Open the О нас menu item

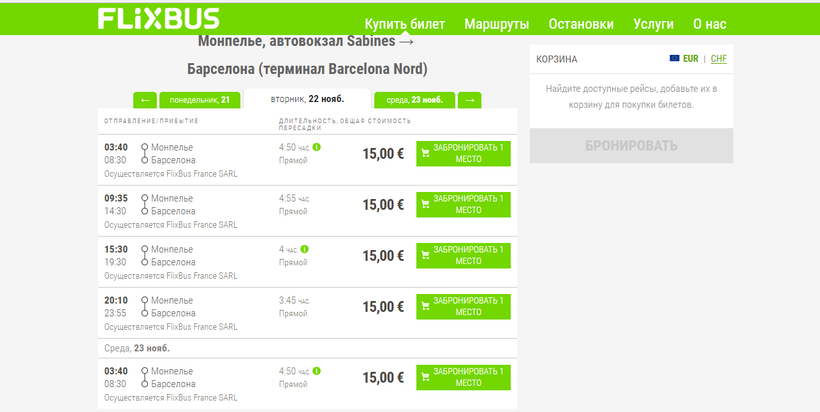pos(709,24)
